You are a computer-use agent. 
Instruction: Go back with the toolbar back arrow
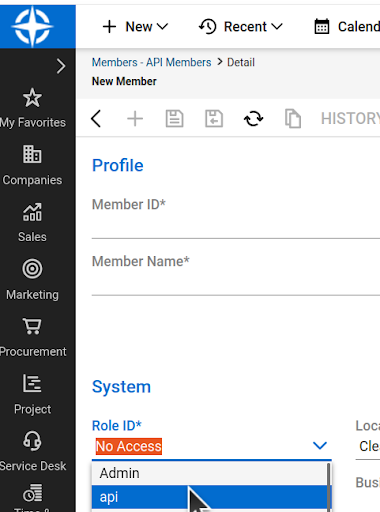pyautogui.click(x=96, y=119)
